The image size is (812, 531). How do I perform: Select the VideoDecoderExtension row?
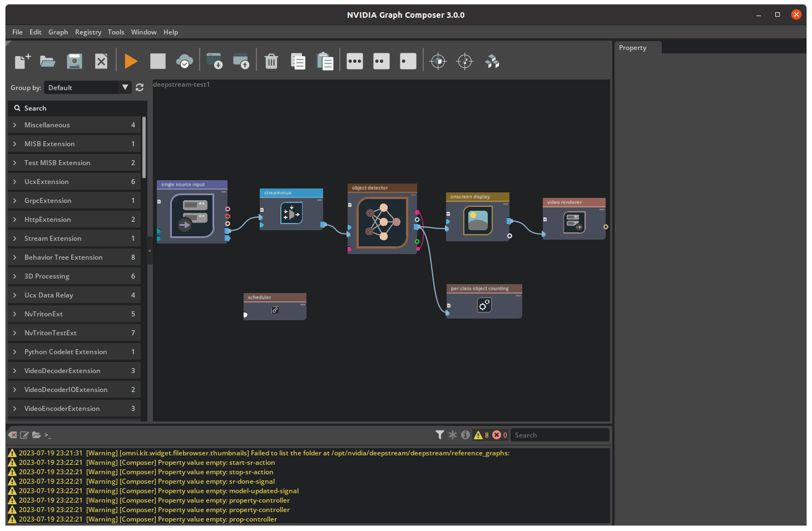tap(75, 371)
